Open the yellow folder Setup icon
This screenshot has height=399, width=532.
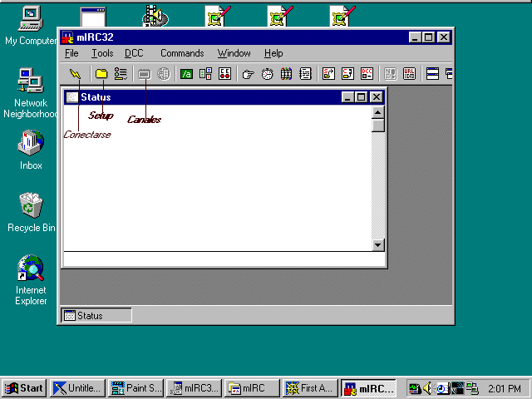[x=101, y=74]
